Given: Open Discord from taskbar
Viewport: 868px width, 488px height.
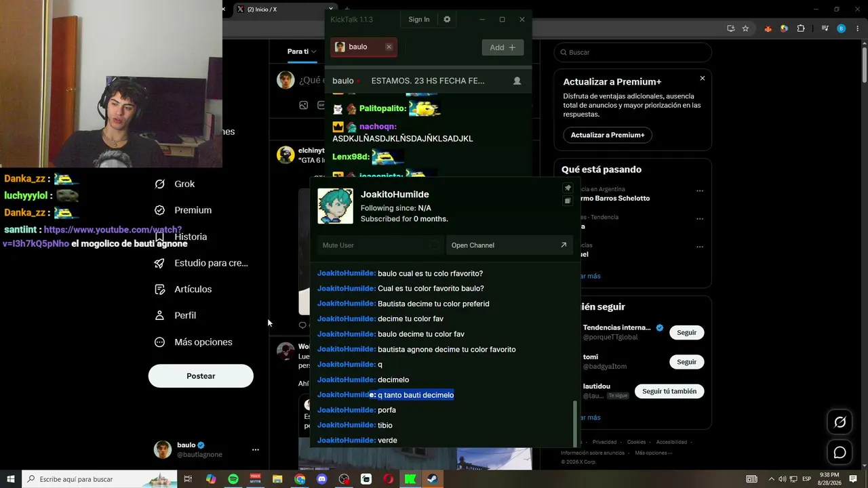Looking at the screenshot, I should click(322, 479).
